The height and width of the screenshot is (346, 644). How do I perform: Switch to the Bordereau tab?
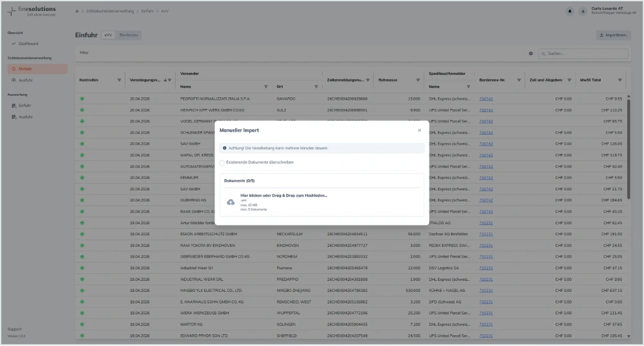point(129,35)
